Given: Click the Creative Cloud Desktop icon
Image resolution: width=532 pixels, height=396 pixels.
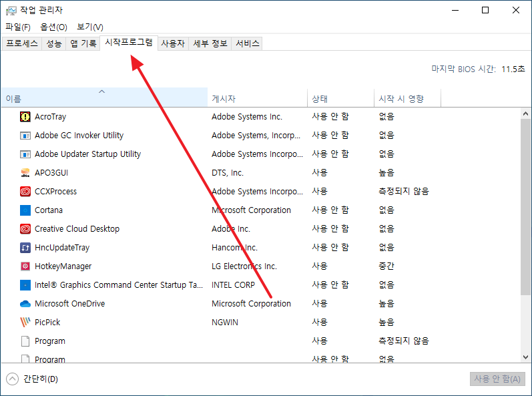Looking at the screenshot, I should pyautogui.click(x=25, y=228).
